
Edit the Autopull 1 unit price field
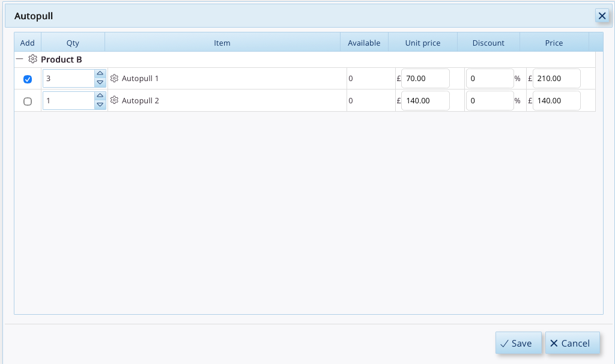[425, 79]
